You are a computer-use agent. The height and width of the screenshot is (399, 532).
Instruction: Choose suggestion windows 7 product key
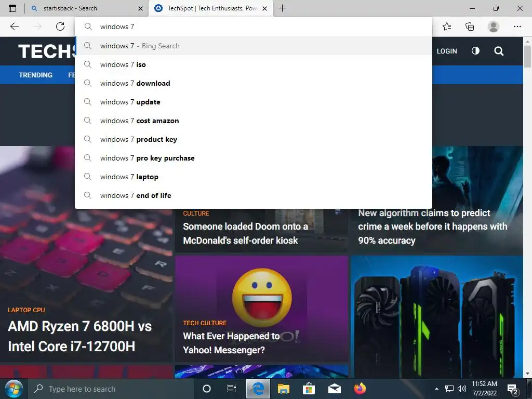point(254,139)
